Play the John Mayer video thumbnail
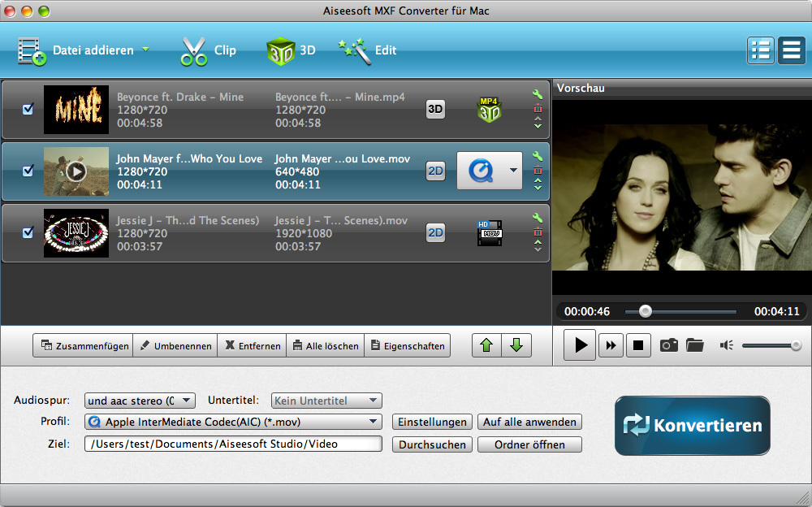The image size is (812, 507). (76, 171)
